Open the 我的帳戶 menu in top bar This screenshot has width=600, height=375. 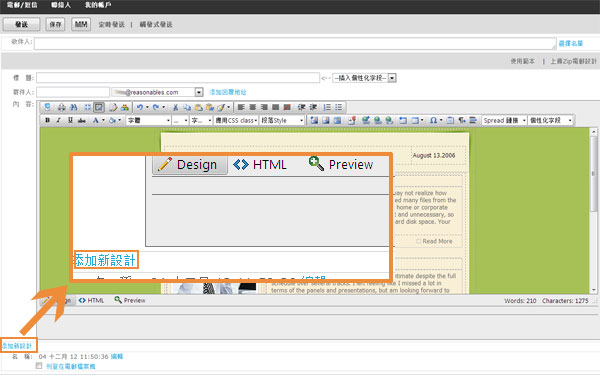[x=98, y=5]
